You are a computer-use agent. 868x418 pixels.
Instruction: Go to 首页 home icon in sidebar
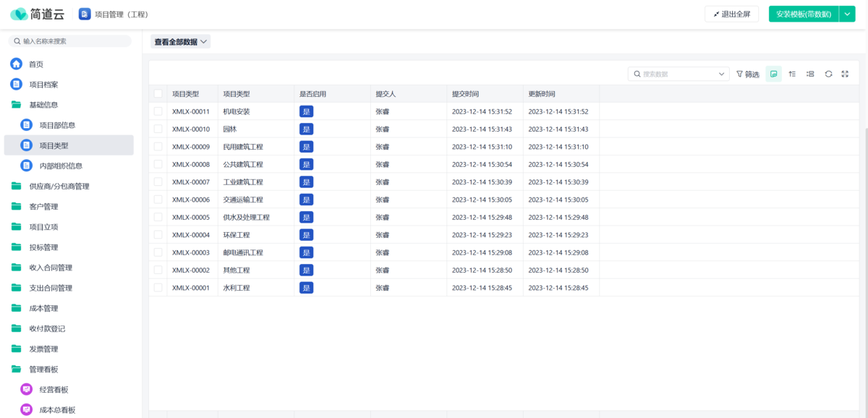pyautogui.click(x=17, y=64)
